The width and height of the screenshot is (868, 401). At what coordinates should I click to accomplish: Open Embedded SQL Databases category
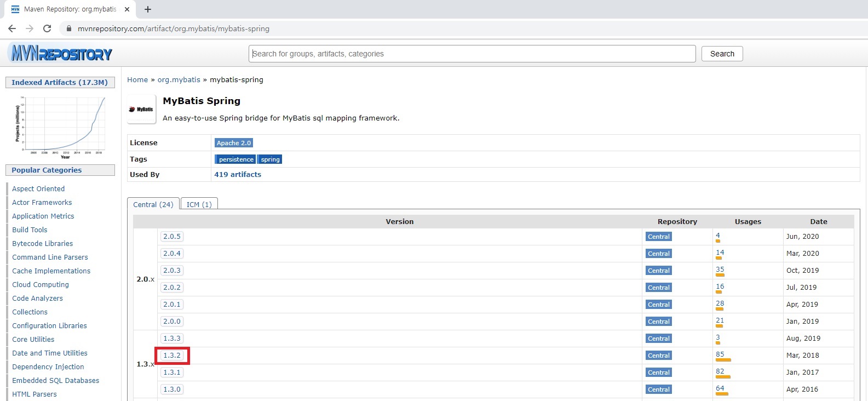[x=56, y=381]
